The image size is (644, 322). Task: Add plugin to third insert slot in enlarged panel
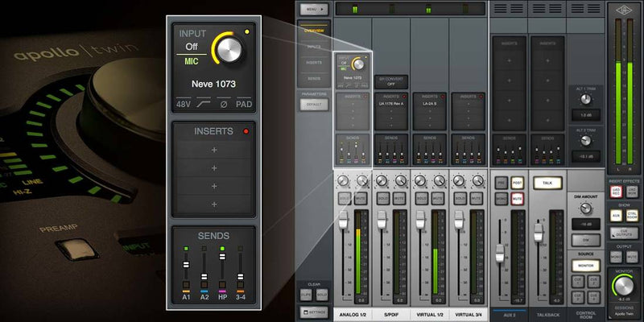pyautogui.click(x=213, y=186)
